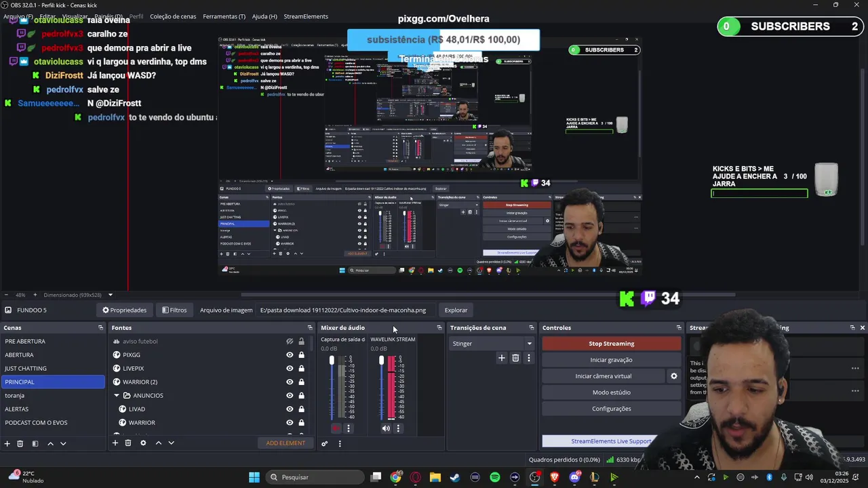868x488 pixels.
Task: Pop out the Transições de cena dock
Action: pyautogui.click(x=530, y=328)
